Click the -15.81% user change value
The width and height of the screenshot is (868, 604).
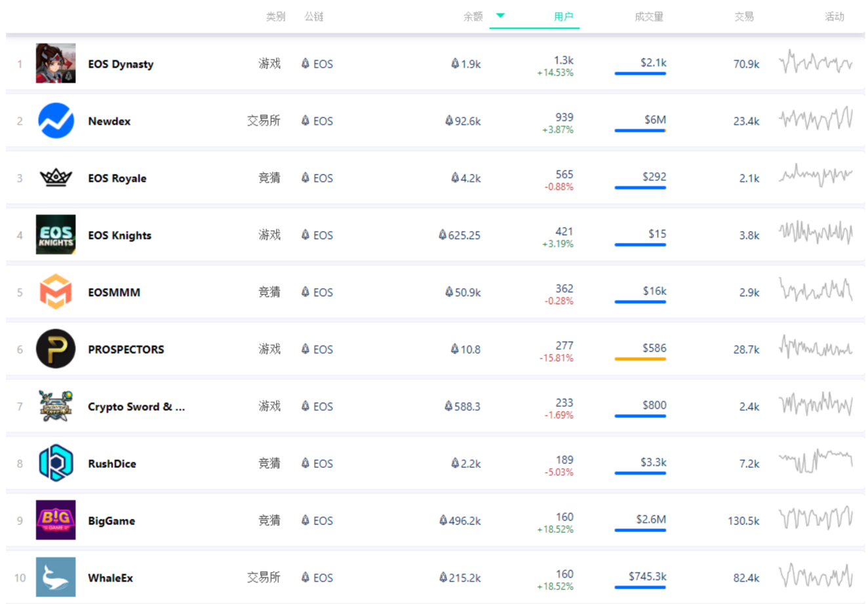click(557, 358)
